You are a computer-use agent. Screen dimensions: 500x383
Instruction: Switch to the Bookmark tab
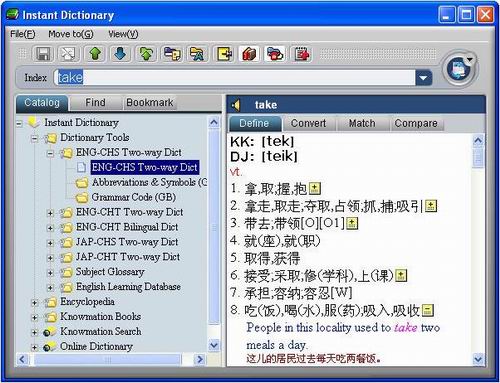pos(150,103)
